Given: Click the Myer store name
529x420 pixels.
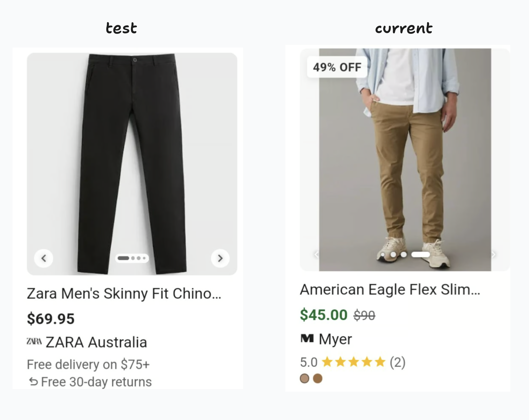Looking at the screenshot, I should (335, 339).
